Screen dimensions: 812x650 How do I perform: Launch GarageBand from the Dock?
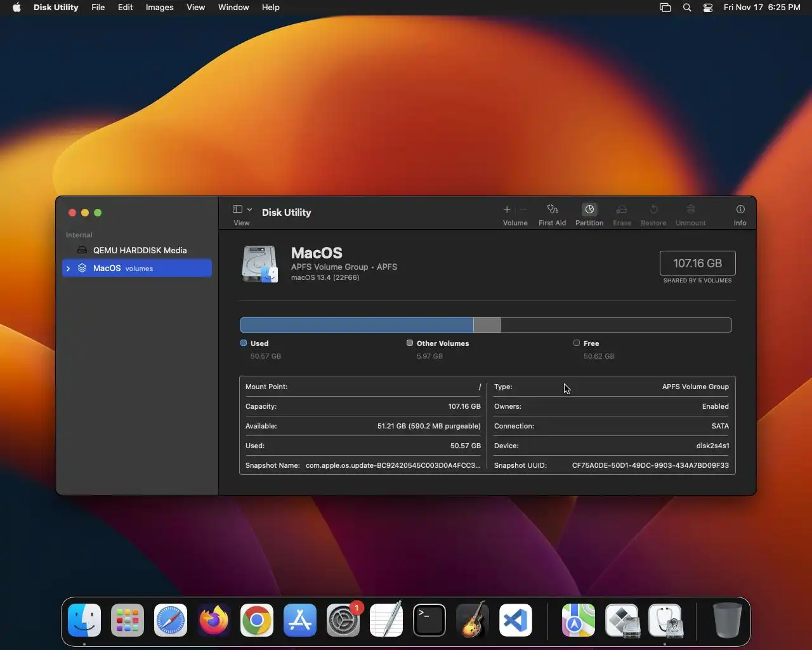coord(473,620)
